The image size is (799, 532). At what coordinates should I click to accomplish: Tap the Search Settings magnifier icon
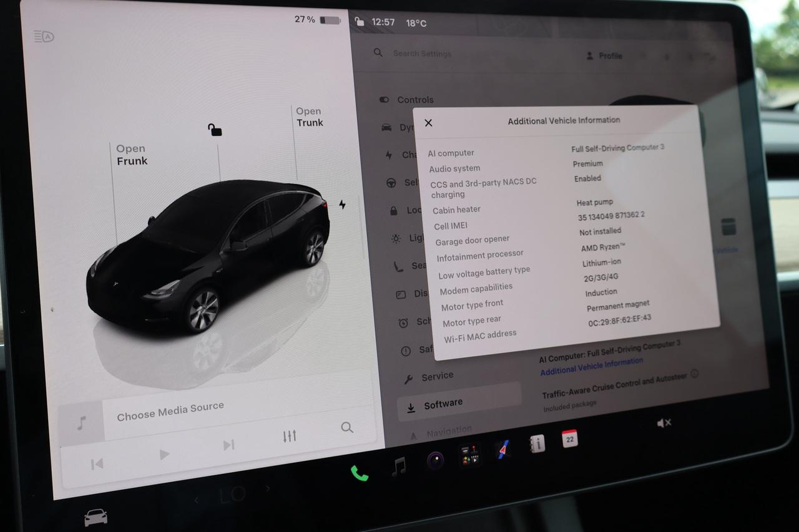[x=378, y=53]
